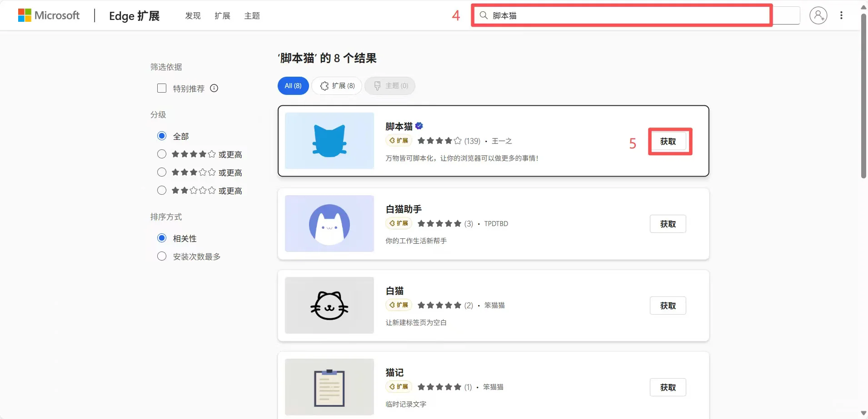The width and height of the screenshot is (868, 419).
Task: Select the 安装次数最多 sort option
Action: point(162,256)
